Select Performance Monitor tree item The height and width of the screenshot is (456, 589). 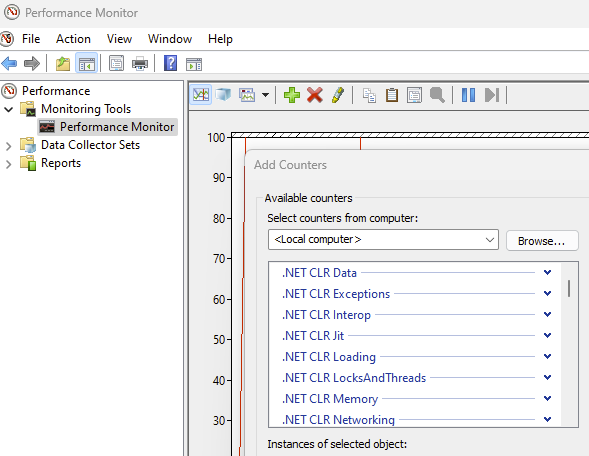[x=117, y=127]
